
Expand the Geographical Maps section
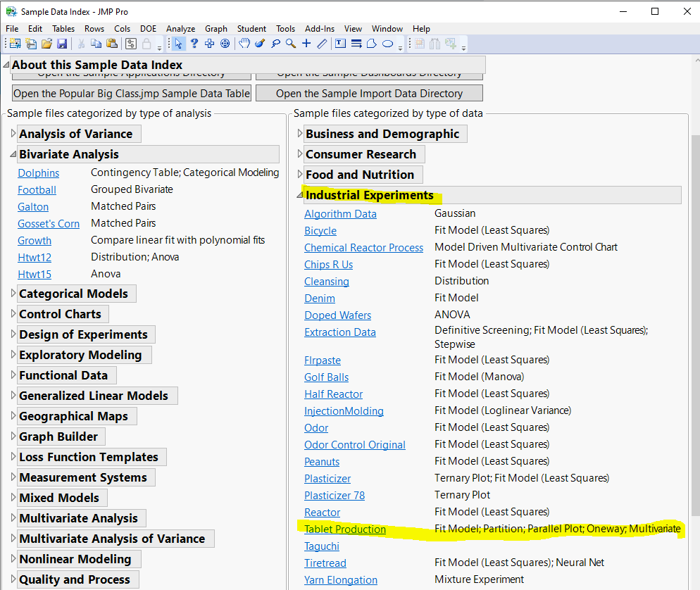pyautogui.click(x=13, y=415)
